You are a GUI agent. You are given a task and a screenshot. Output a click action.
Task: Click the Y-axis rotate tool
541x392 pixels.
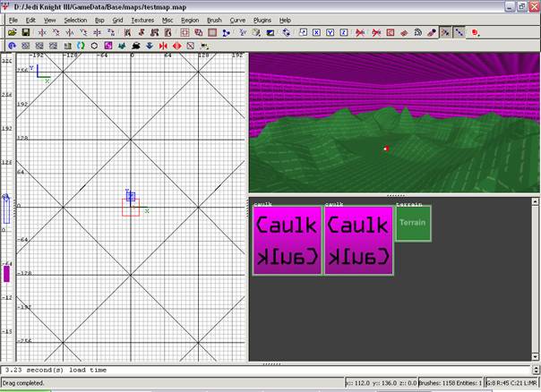(83, 32)
